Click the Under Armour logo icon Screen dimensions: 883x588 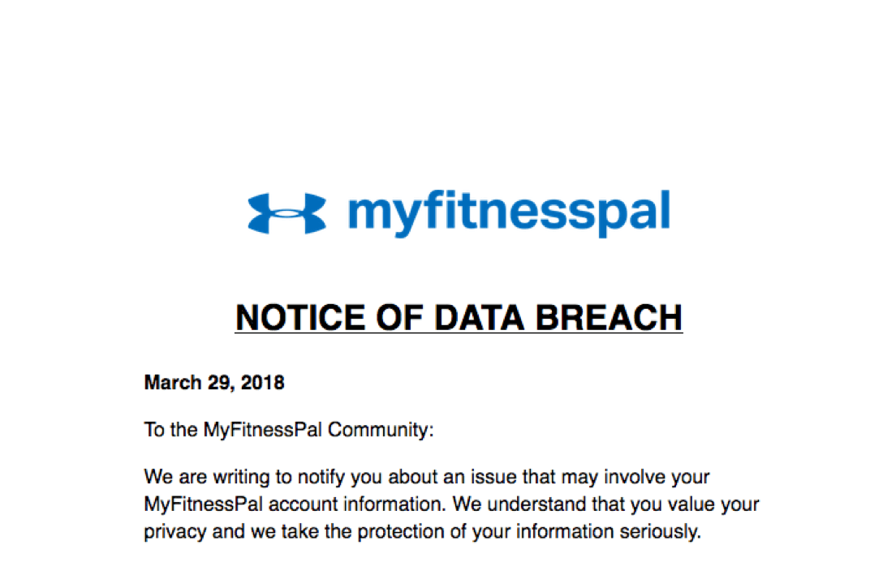[x=286, y=213]
